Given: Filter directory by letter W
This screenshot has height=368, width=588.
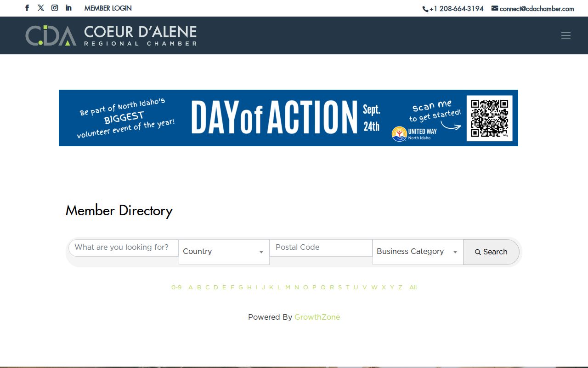Looking at the screenshot, I should pos(374,287).
